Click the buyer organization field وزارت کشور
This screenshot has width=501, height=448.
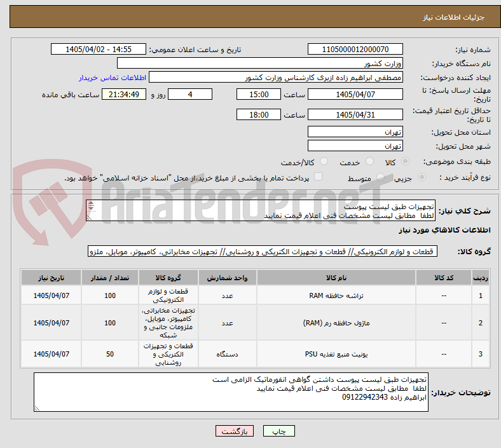pos(260,63)
